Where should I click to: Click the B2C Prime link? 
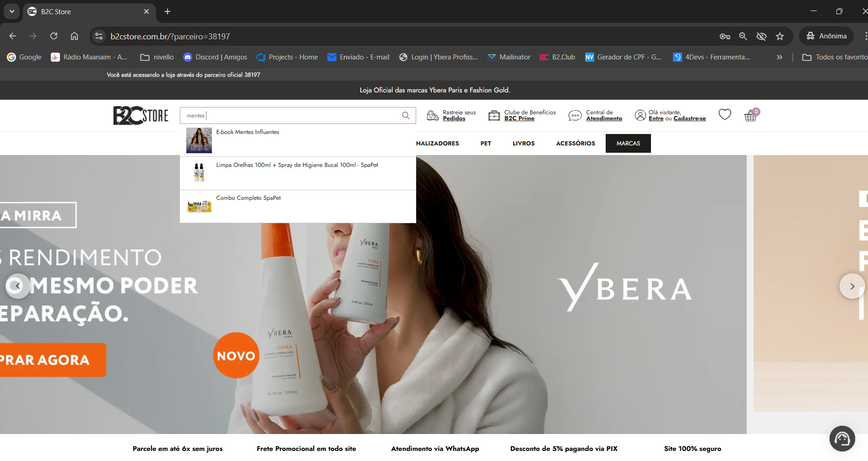tap(519, 118)
